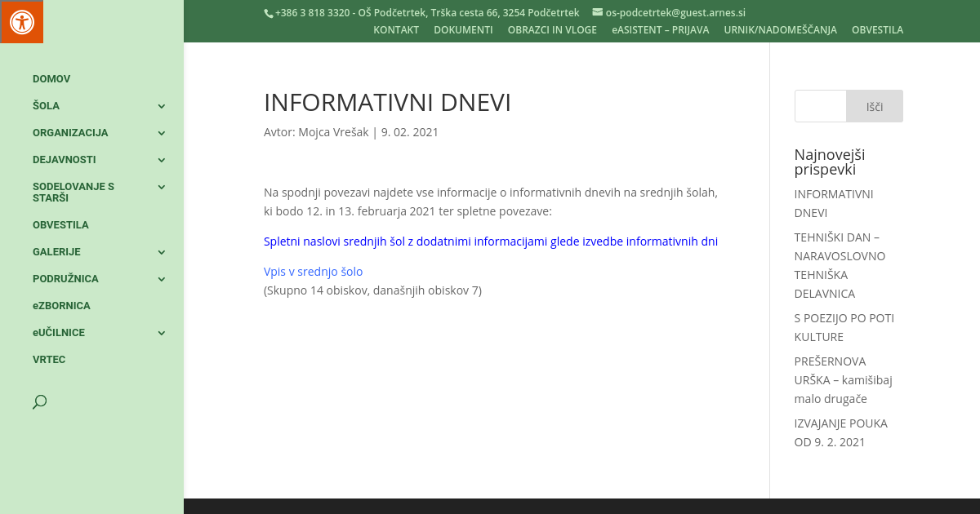Screen dimensions: 980x514
Task: Open the accessibility tools icon
Action: point(21,21)
